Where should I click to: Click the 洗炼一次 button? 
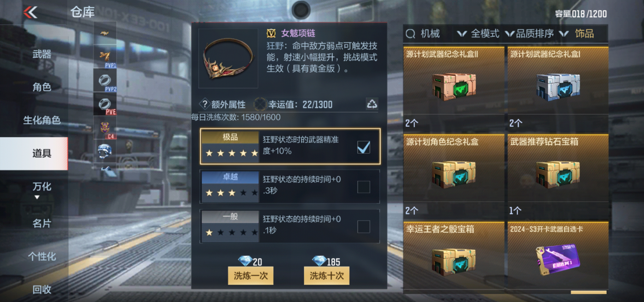(250, 276)
